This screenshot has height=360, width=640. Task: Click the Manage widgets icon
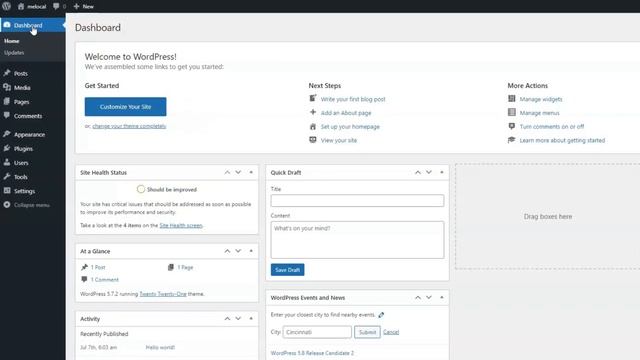[x=511, y=98]
